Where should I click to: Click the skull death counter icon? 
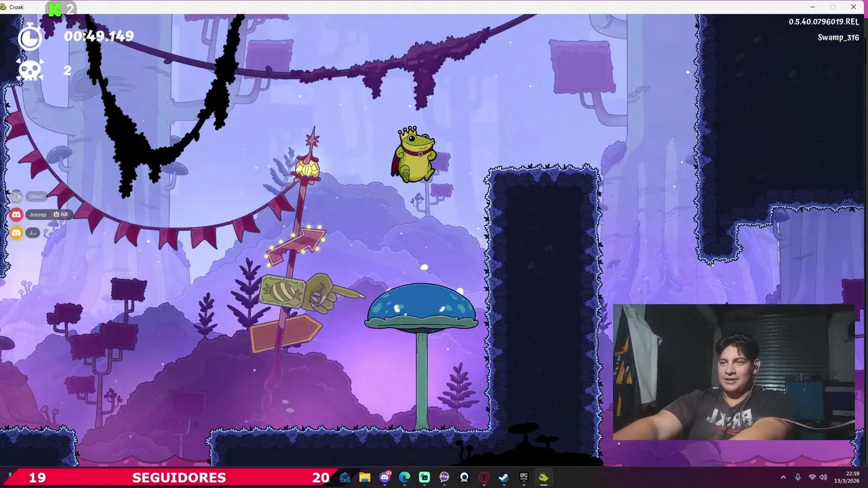[x=30, y=70]
